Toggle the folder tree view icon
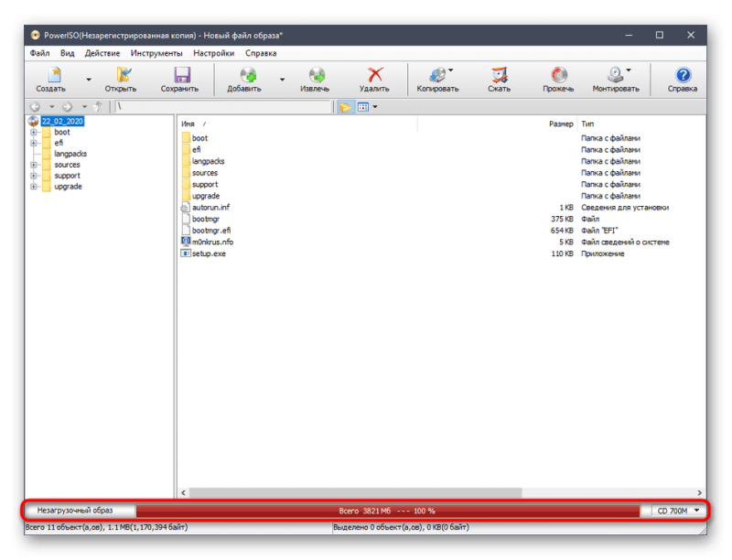This screenshot has height=560, width=732. 345,107
